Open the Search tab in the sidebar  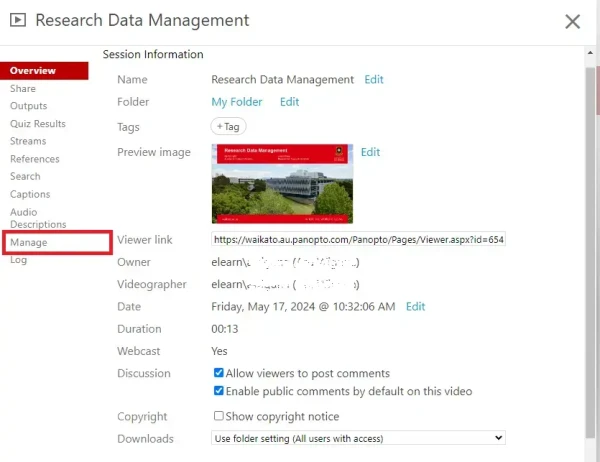(25, 176)
